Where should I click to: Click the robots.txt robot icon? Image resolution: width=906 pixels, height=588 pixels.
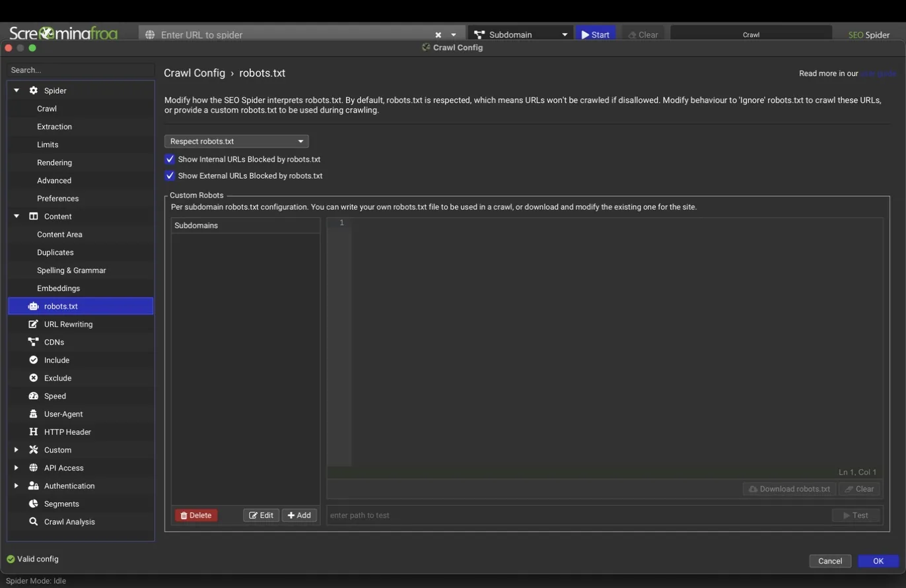click(x=33, y=306)
